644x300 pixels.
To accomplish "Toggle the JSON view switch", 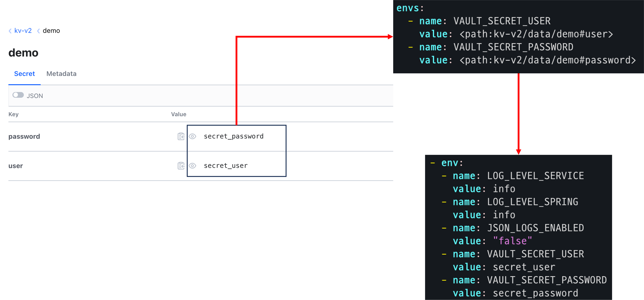I will (18, 95).
